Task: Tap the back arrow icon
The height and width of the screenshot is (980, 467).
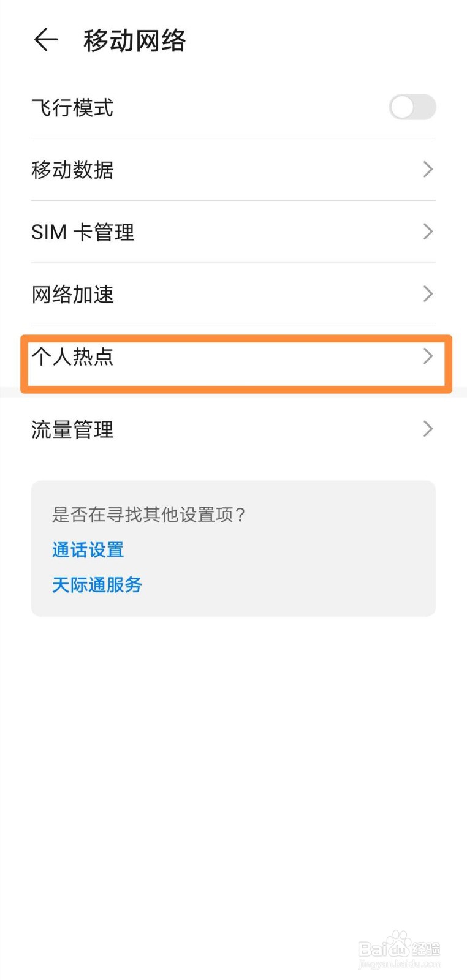Action: (46, 40)
